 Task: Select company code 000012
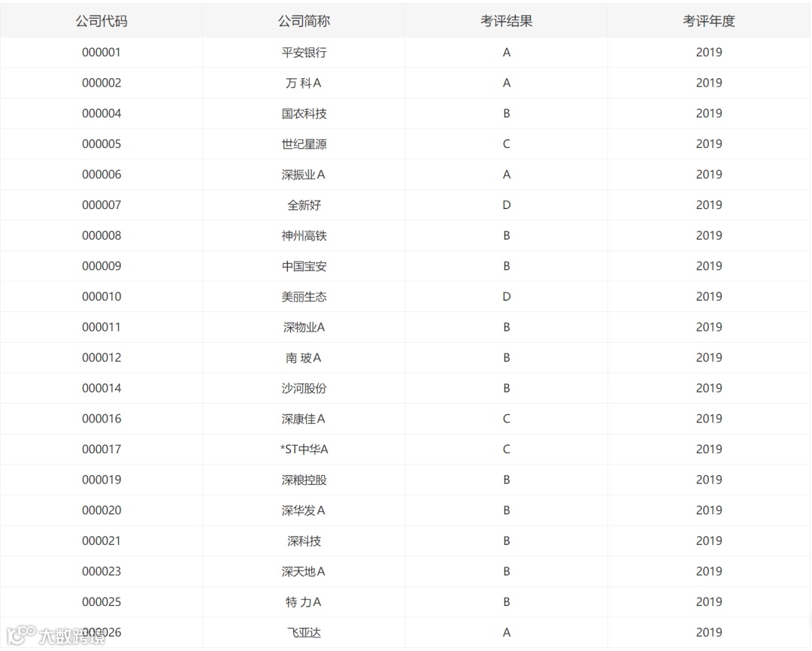click(x=101, y=358)
